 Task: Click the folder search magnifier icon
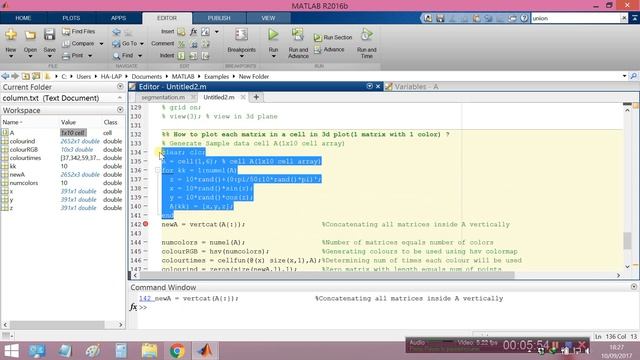(633, 76)
